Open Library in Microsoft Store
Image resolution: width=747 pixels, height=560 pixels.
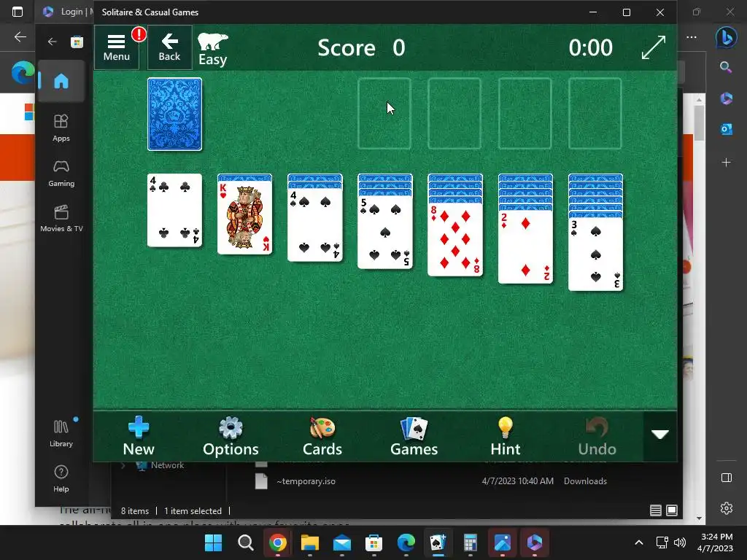click(x=61, y=433)
